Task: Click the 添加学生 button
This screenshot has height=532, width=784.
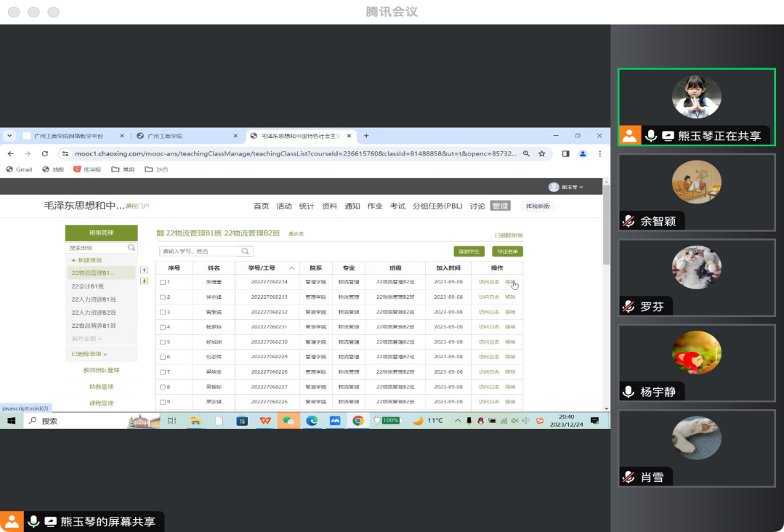Action: (x=469, y=251)
